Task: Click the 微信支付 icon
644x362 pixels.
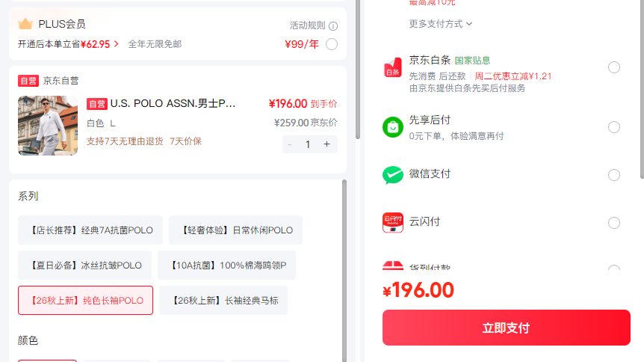Action: (x=393, y=175)
